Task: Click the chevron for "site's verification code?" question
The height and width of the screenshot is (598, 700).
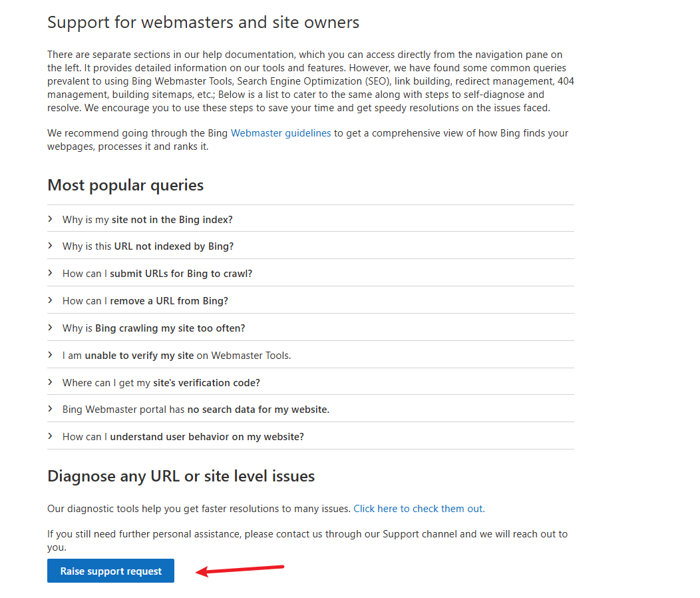Action: tap(51, 382)
